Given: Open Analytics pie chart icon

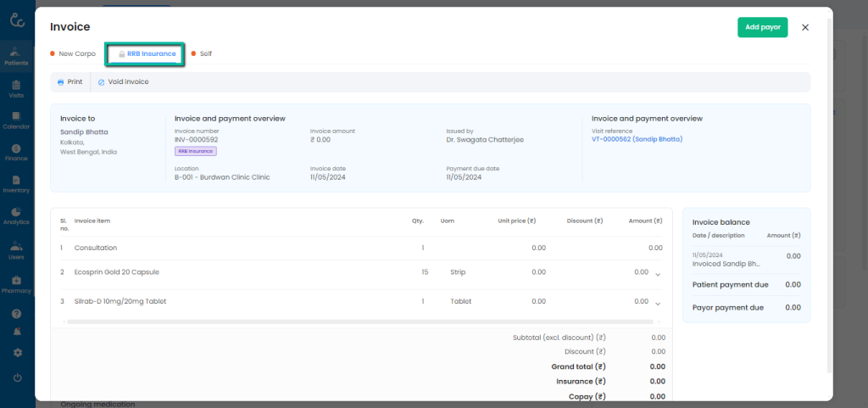Looking at the screenshot, I should coord(16,215).
